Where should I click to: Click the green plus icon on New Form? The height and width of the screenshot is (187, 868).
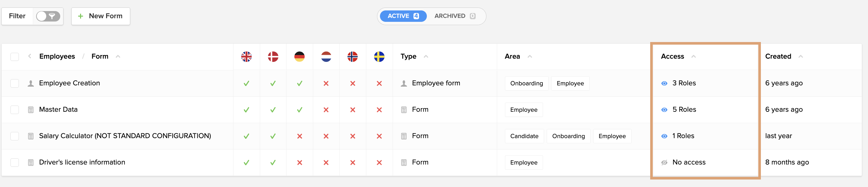[x=80, y=16]
